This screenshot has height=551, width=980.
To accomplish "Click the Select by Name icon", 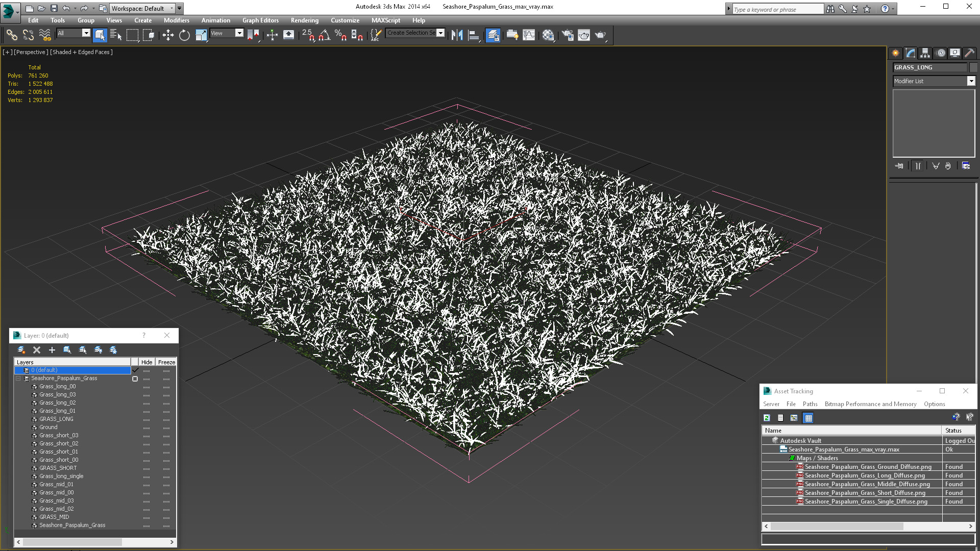I will click(116, 35).
